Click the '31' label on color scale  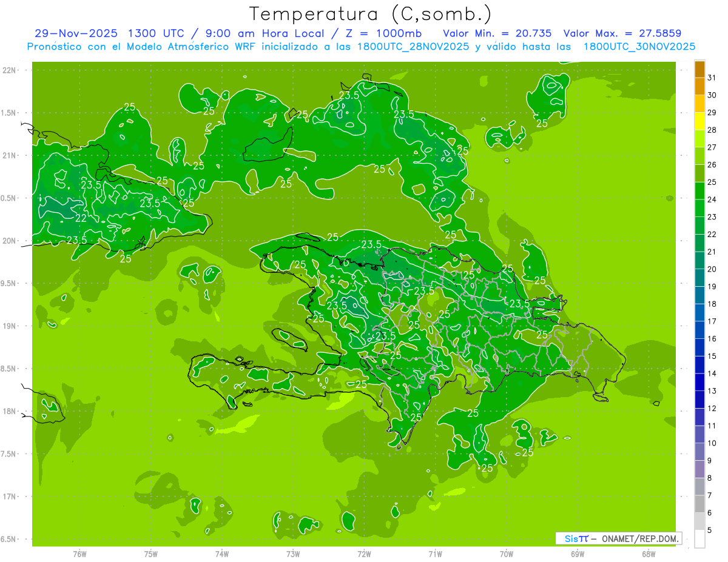click(x=712, y=78)
